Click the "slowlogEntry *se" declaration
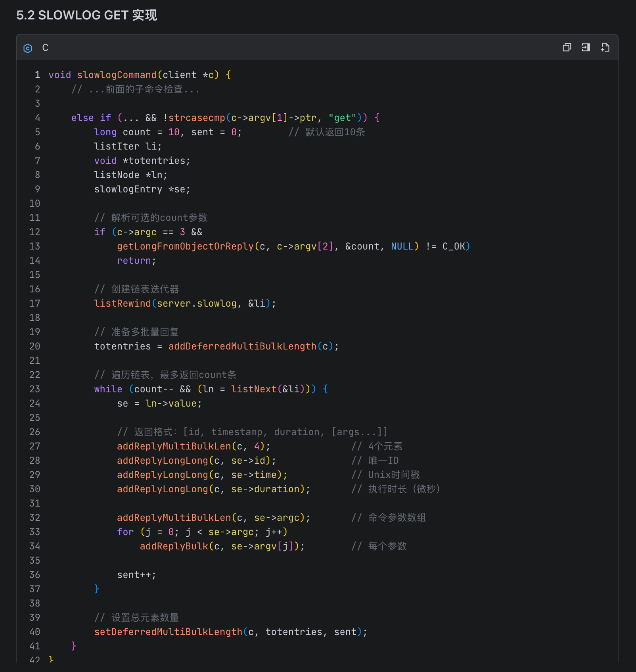This screenshot has height=672, width=636. (x=142, y=189)
